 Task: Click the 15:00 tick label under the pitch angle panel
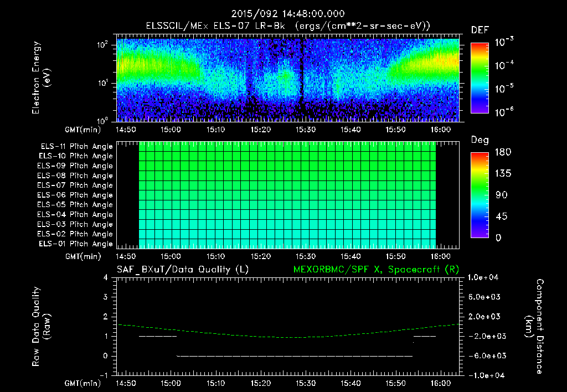click(171, 256)
